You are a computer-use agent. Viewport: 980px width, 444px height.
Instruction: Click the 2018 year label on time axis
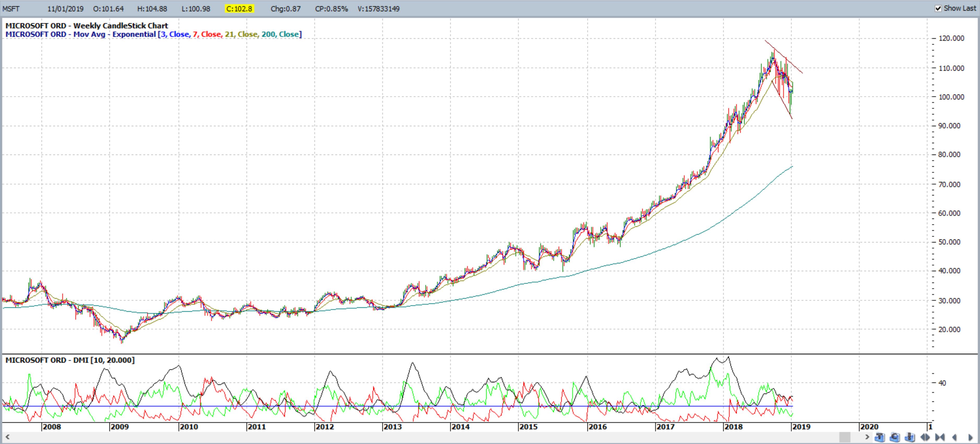733,427
